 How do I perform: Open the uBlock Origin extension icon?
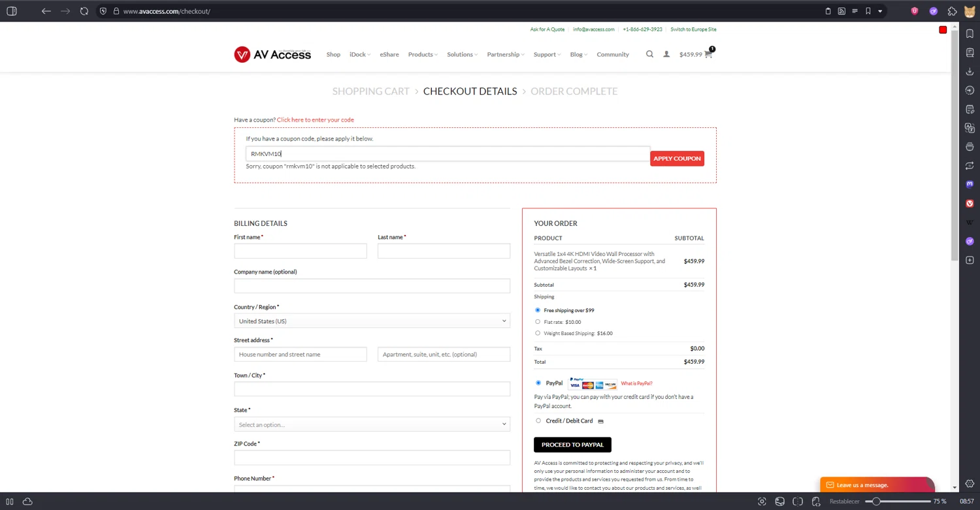pos(914,11)
